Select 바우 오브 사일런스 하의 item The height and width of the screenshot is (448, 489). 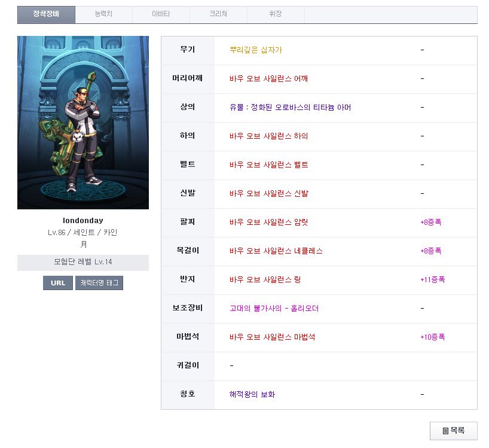point(268,136)
